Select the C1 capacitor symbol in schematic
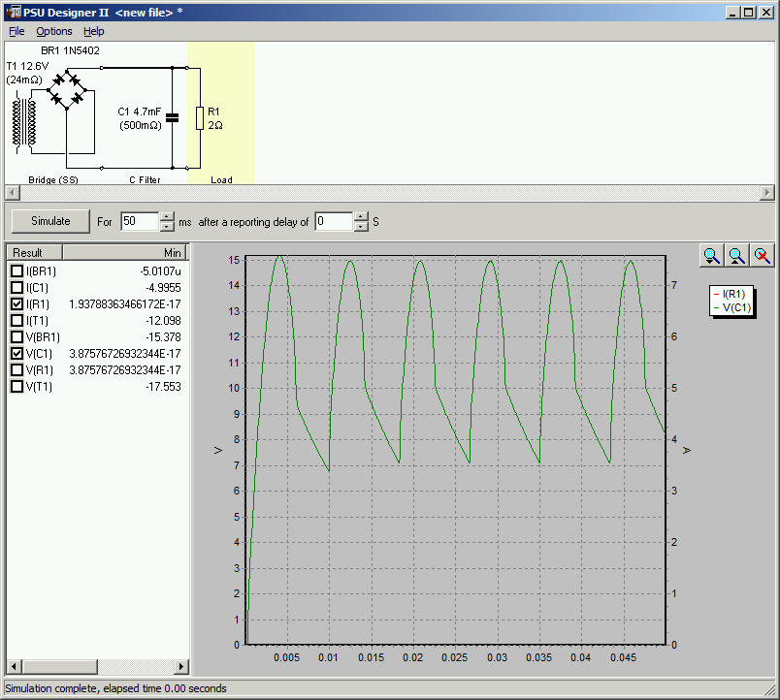Image resolution: width=780 pixels, height=700 pixels. pos(172,118)
